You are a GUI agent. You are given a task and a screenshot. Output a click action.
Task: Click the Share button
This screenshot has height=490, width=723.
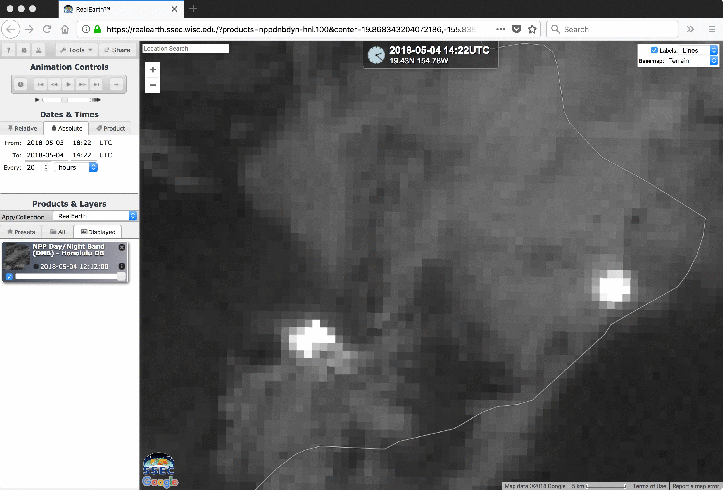pyautogui.click(x=117, y=49)
